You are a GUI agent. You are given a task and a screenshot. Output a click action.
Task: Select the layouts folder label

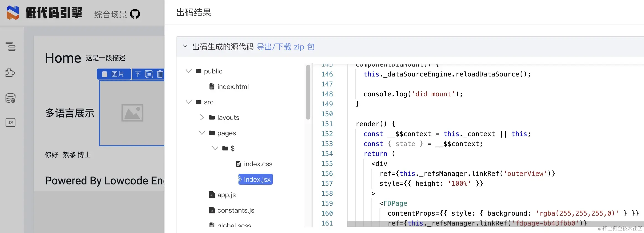228,118
